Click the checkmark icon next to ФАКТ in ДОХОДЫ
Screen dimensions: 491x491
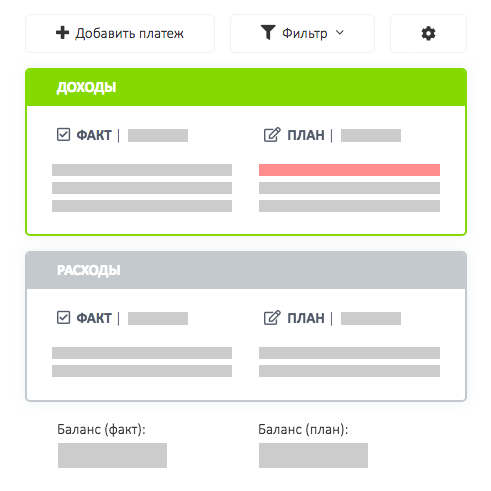[x=63, y=135]
